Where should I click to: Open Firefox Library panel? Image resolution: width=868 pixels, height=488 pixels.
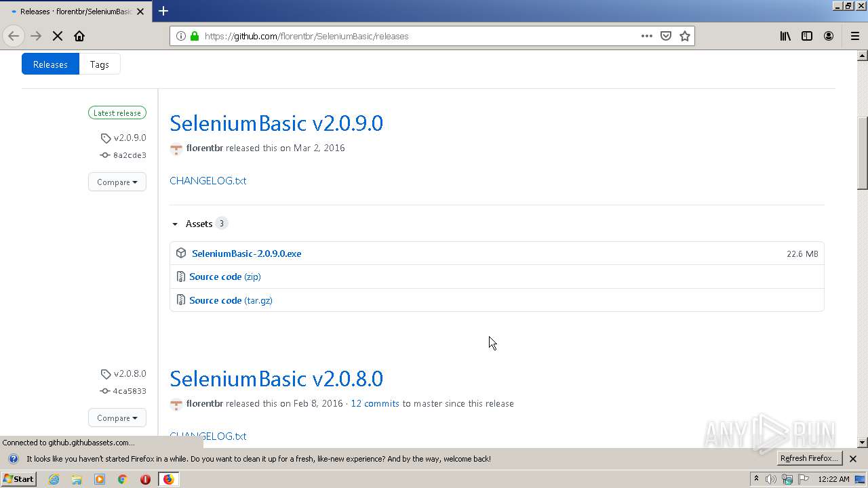[785, 36]
